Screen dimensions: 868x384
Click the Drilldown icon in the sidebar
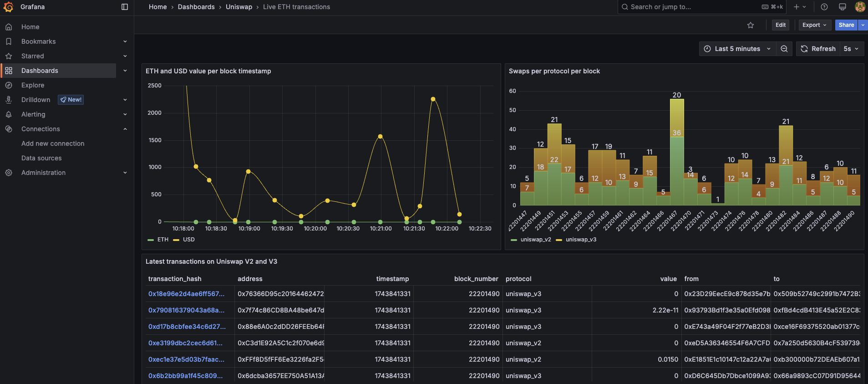pyautogui.click(x=9, y=100)
